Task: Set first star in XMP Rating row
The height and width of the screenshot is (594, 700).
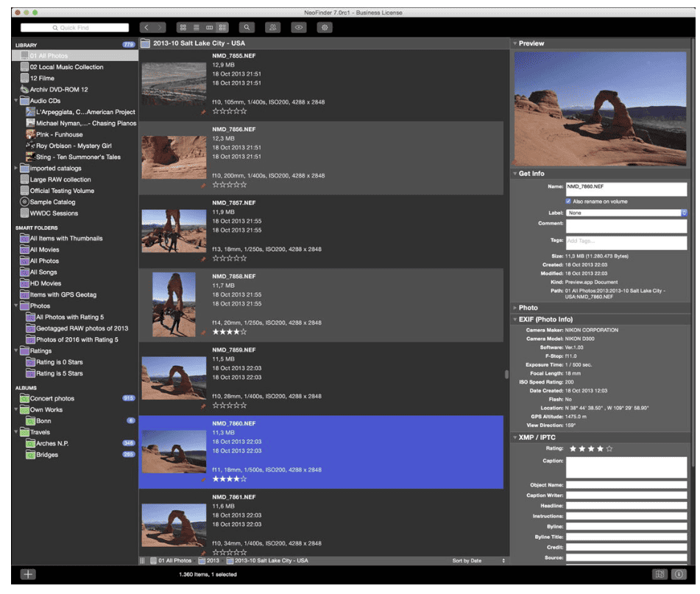Action: point(573,448)
